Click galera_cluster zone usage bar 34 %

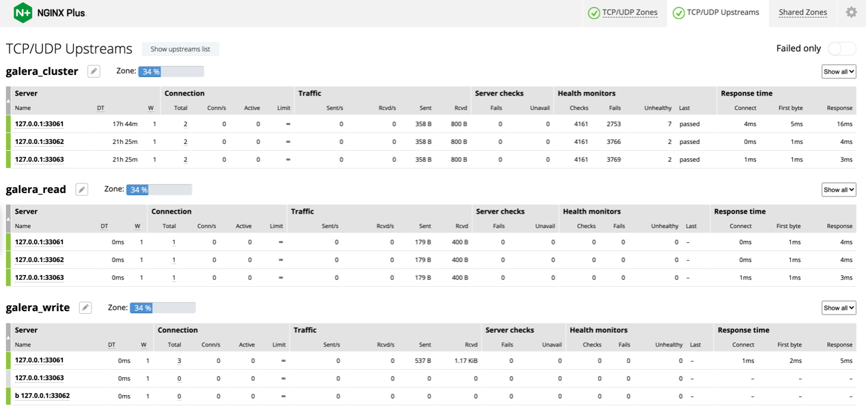[171, 71]
